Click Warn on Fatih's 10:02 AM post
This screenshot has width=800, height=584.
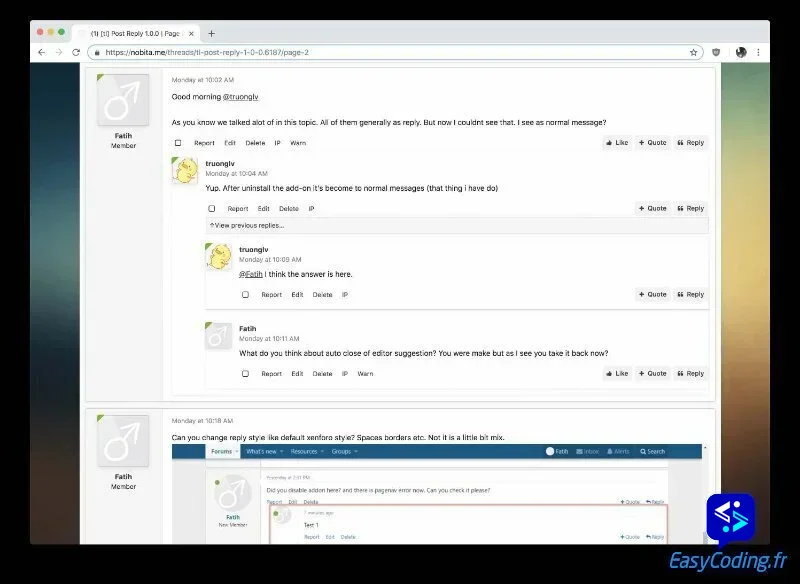pos(298,143)
